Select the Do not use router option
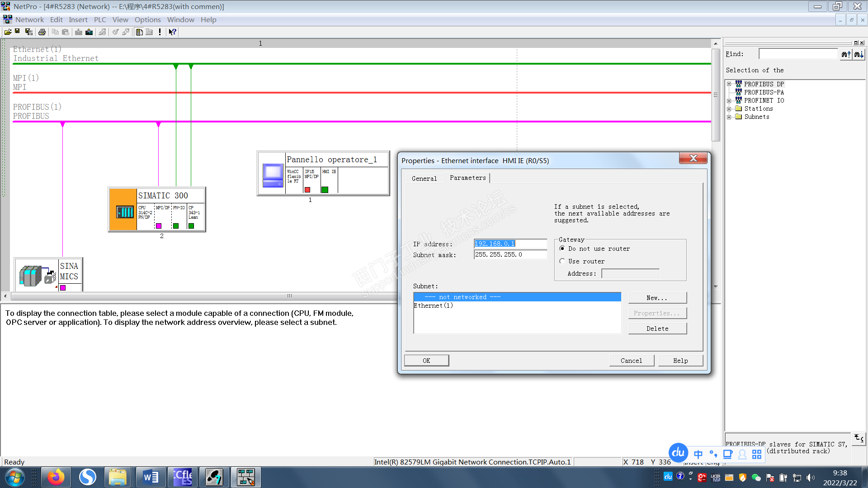Viewport: 868px width, 488px height. [x=562, y=249]
